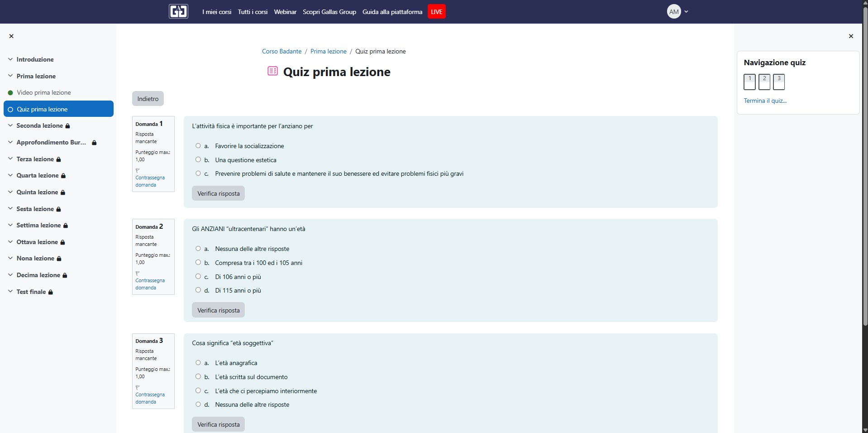Click the flag icon on Domanda 1
The height and width of the screenshot is (433, 868).
[x=137, y=169]
